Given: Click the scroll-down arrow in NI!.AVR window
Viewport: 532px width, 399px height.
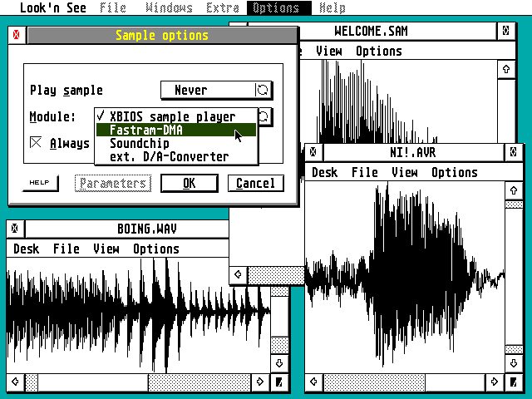Looking at the screenshot, I should tap(514, 363).
